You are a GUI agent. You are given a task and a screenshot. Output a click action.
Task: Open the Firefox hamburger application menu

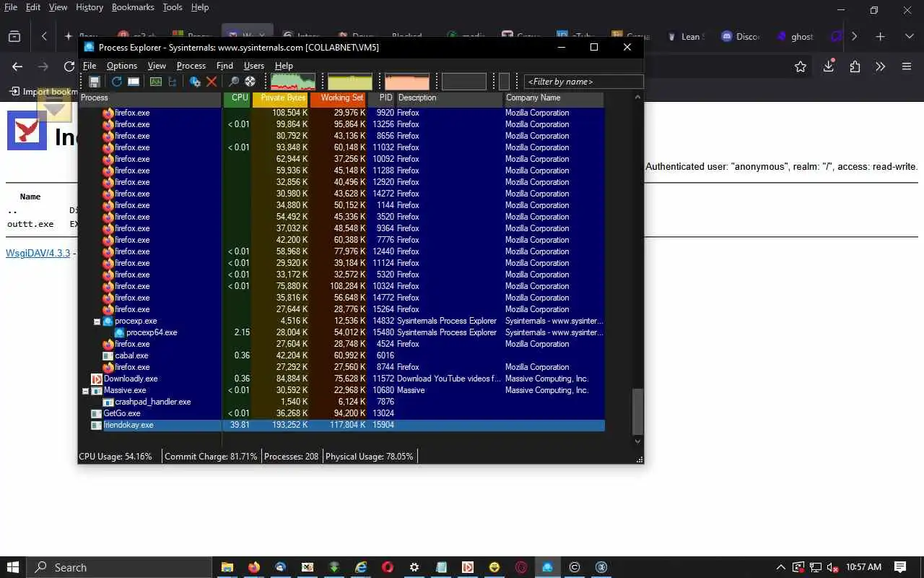coord(907,66)
